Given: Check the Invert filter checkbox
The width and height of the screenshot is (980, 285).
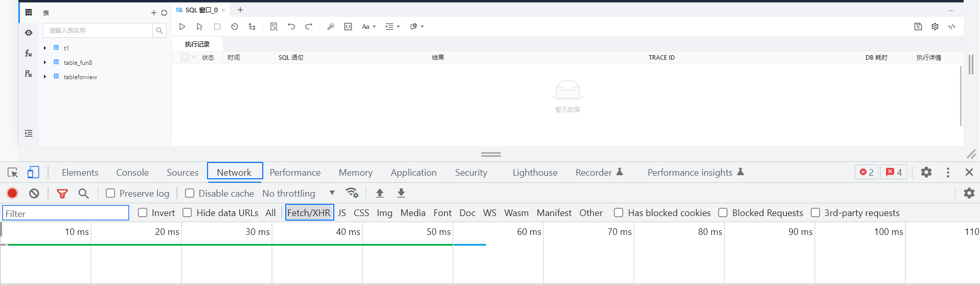Looking at the screenshot, I should (143, 212).
